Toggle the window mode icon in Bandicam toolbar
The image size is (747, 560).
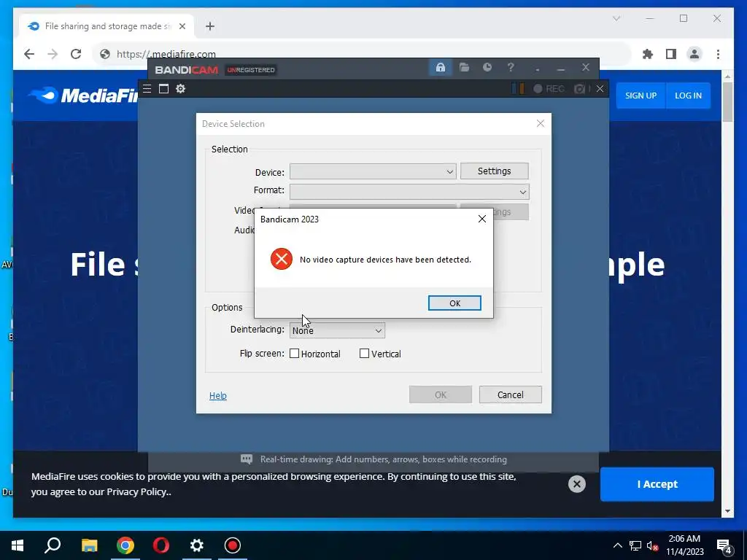[163, 88]
